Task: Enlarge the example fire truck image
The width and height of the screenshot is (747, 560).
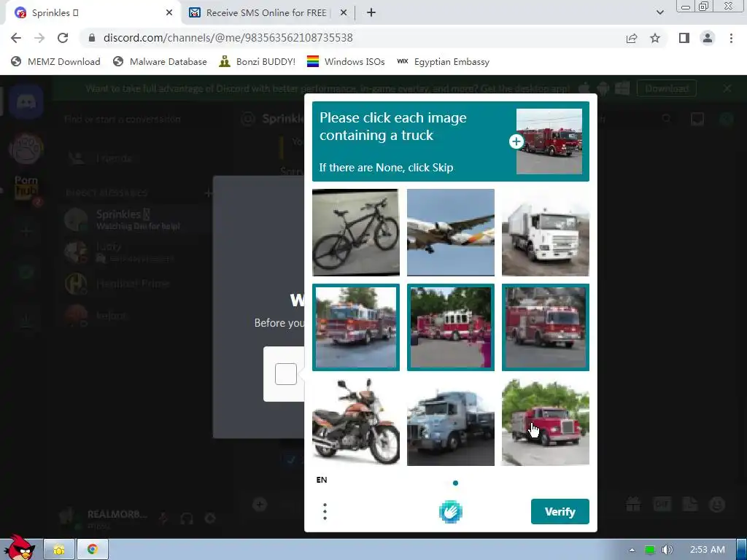Action: 549,141
